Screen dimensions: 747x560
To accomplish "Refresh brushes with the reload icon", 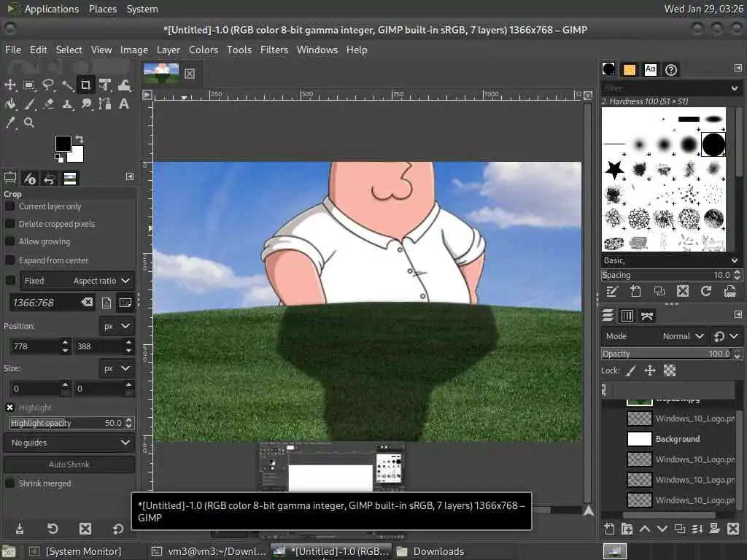I will (x=706, y=291).
